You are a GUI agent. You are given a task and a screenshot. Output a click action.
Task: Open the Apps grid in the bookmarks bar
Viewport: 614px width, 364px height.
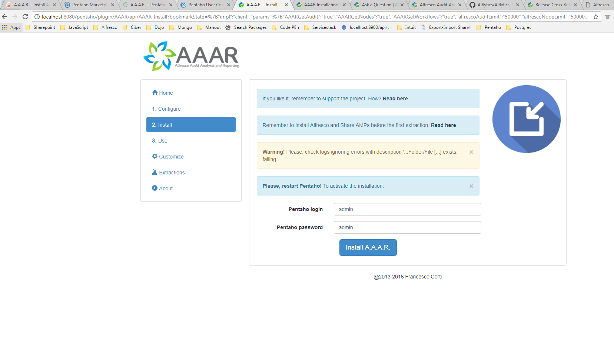11,27
